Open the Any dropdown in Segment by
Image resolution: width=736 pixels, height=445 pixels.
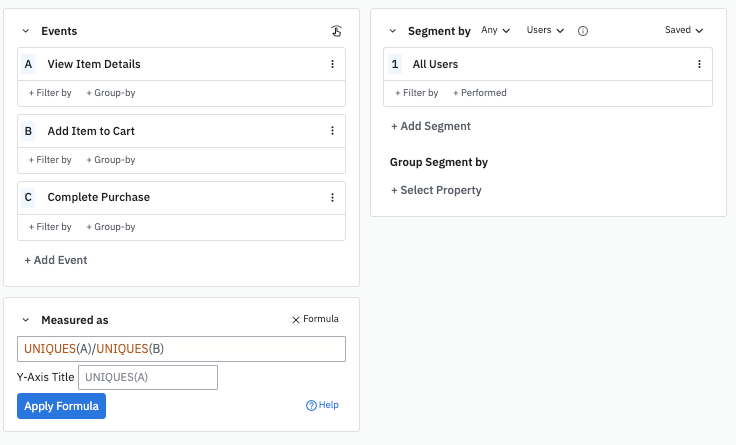coord(495,31)
